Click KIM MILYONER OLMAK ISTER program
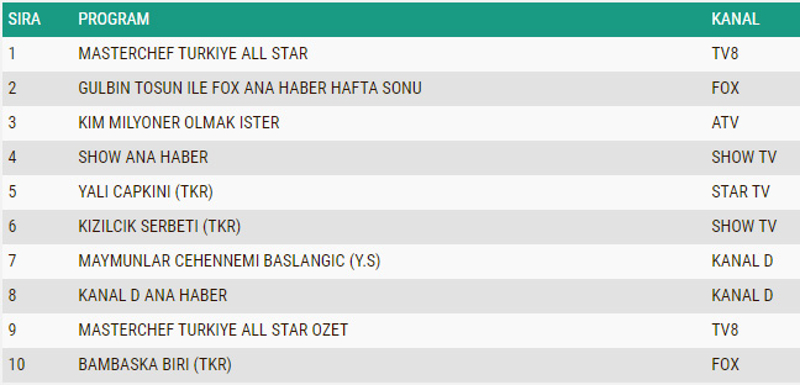Viewport: 800px width, 385px height. click(179, 123)
